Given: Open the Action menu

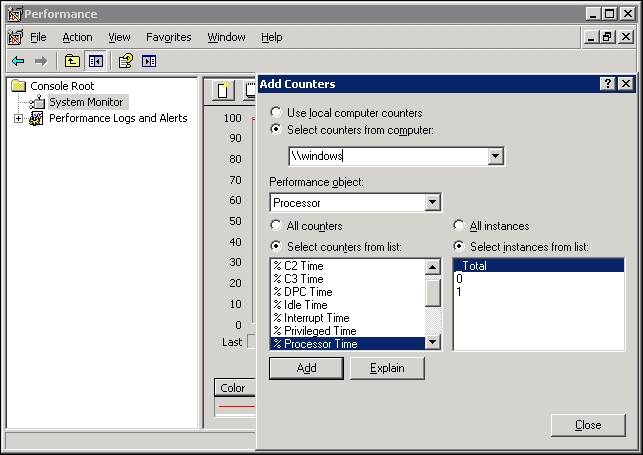Looking at the screenshot, I should tap(77, 37).
